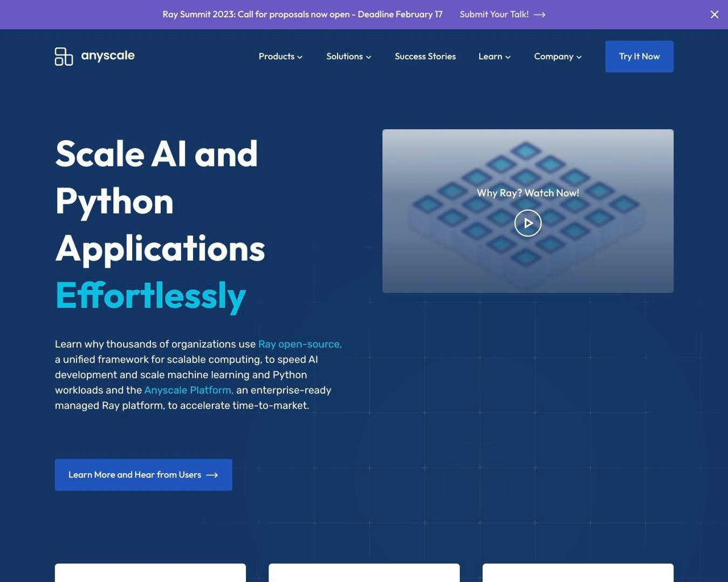
Task: Click the Anyscale logo icon
Action: [64, 57]
